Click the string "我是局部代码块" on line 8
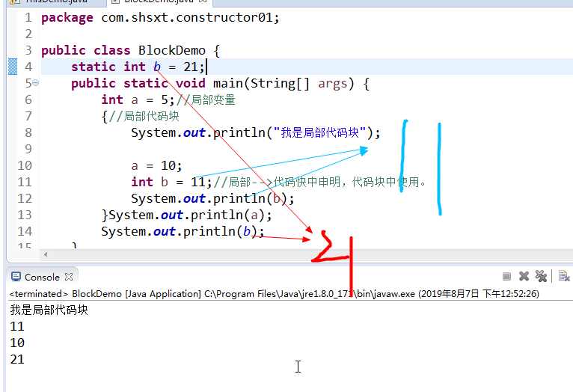The image size is (573, 392). [319, 132]
